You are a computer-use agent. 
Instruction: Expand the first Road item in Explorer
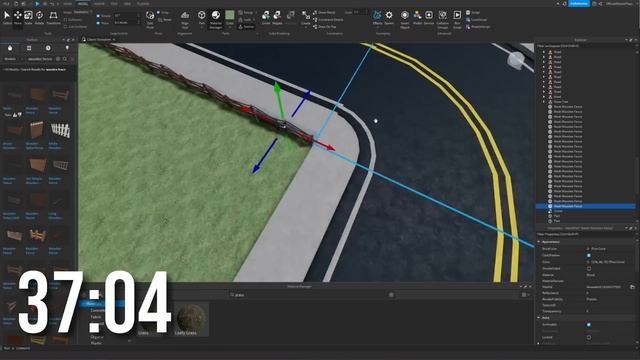click(544, 52)
